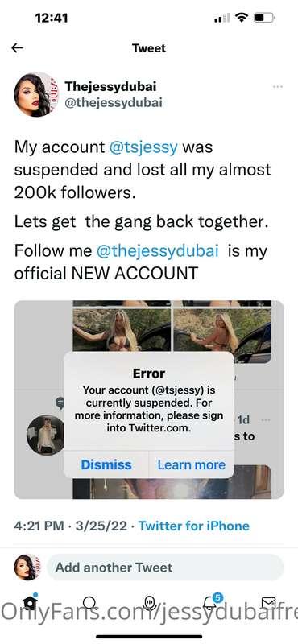Image resolution: width=298 pixels, height=644 pixels.
Task: Click the @thejessydubai mention in tweet text
Action: point(157,251)
